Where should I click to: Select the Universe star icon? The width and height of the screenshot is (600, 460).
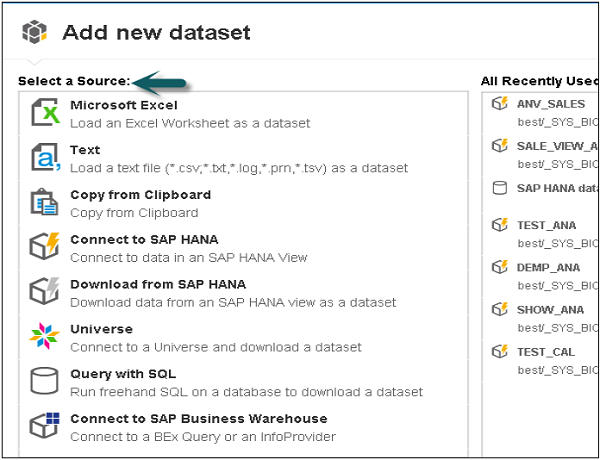(45, 337)
